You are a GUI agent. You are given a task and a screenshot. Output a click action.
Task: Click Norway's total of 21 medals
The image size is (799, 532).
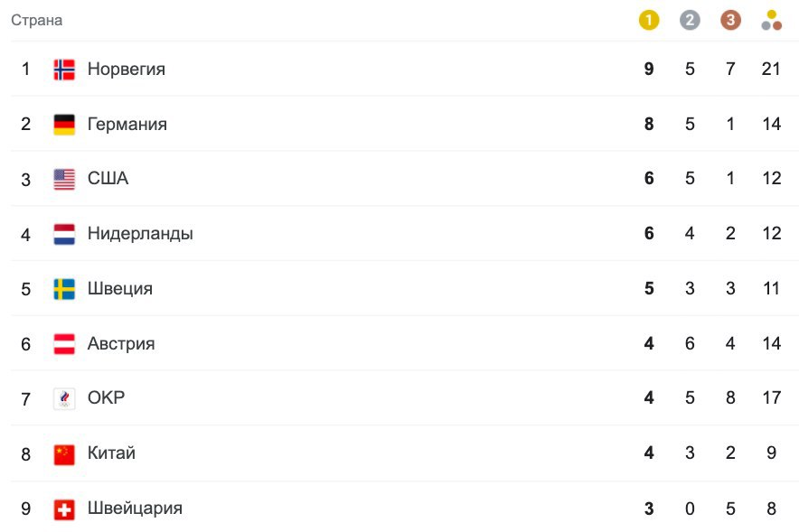(770, 69)
